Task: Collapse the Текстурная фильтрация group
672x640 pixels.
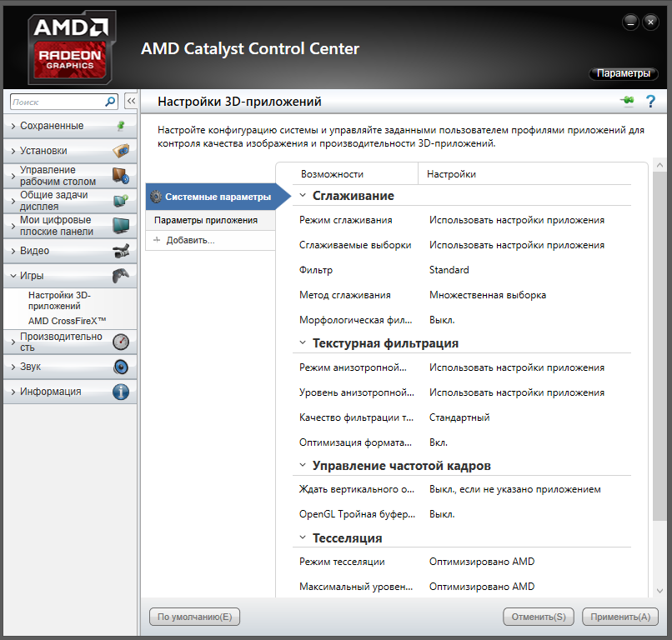Action: pyautogui.click(x=303, y=342)
